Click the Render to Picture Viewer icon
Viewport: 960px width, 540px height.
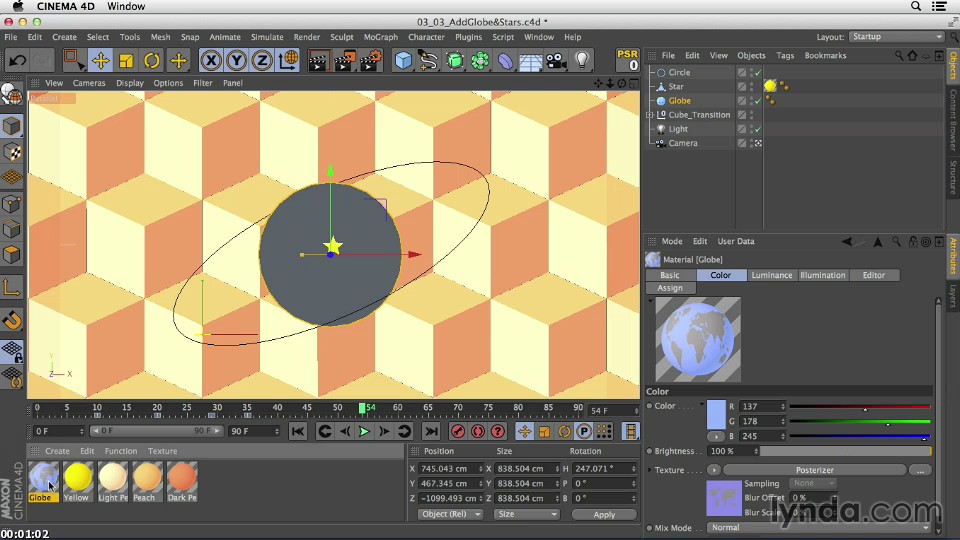tap(343, 61)
